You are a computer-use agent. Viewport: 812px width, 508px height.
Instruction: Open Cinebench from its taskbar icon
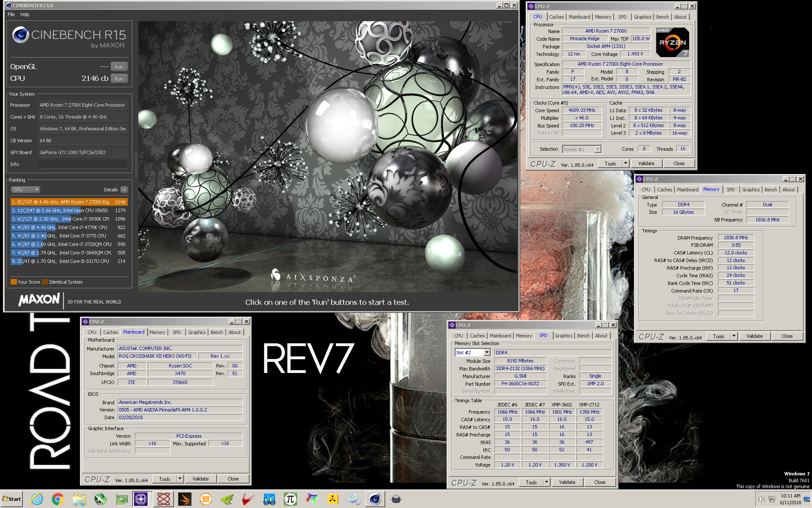(375, 499)
